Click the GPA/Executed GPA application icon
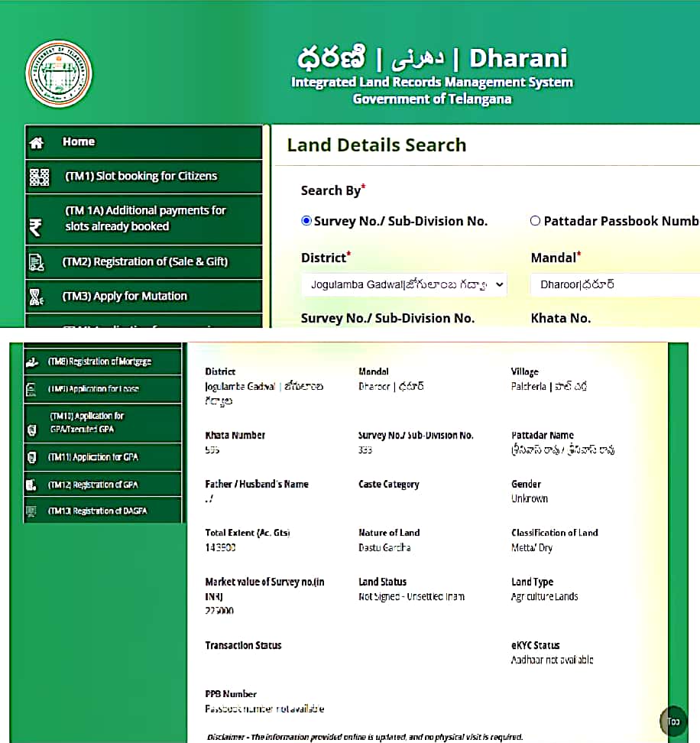 click(x=32, y=430)
